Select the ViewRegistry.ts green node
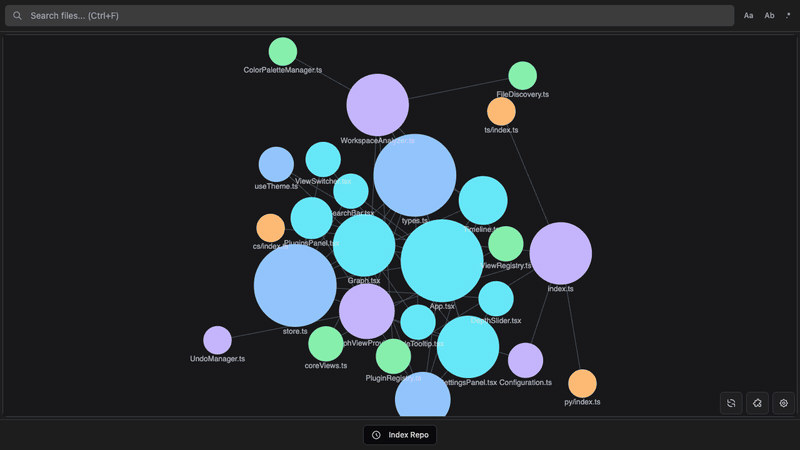 [506, 244]
